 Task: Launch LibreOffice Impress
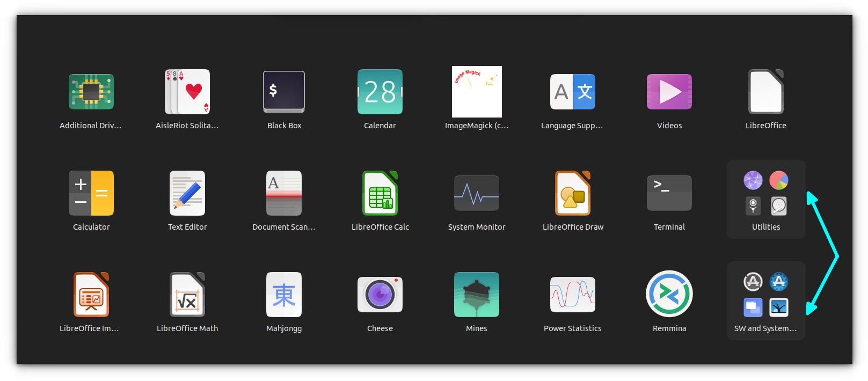click(91, 295)
